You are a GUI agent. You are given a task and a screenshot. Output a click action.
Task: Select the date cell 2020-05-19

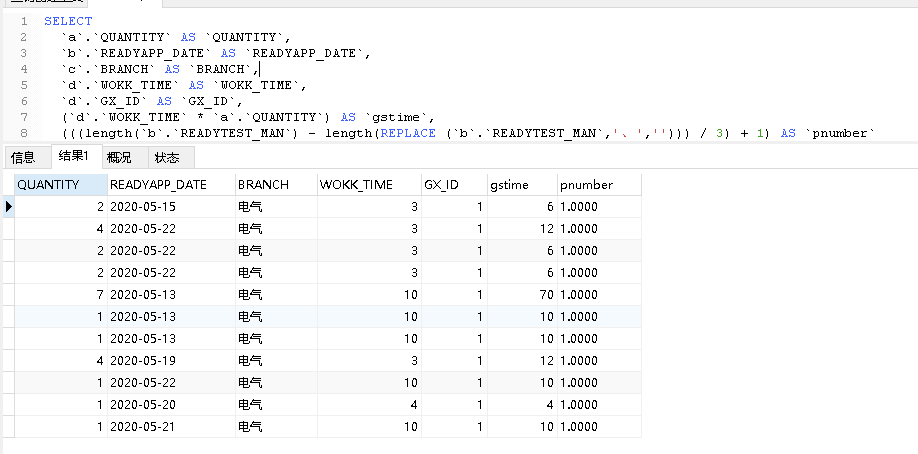pyautogui.click(x=172, y=360)
